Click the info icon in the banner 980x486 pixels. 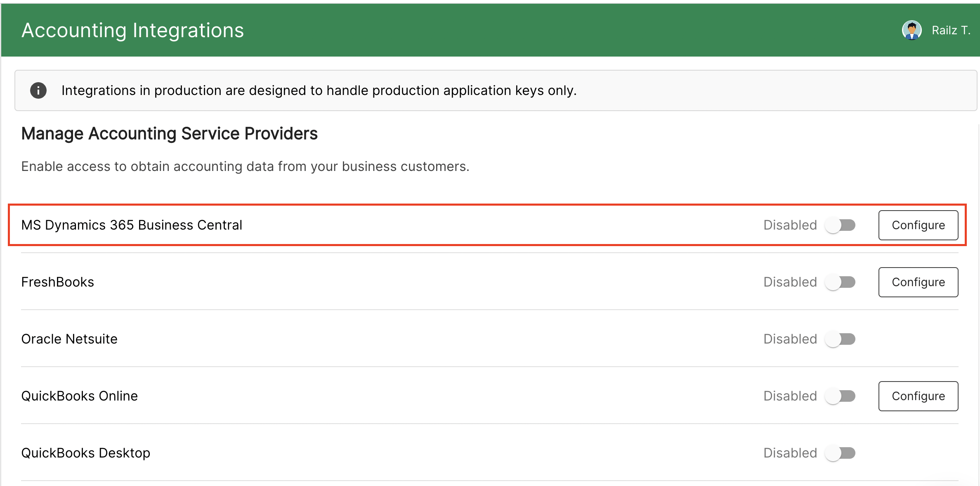(x=38, y=90)
